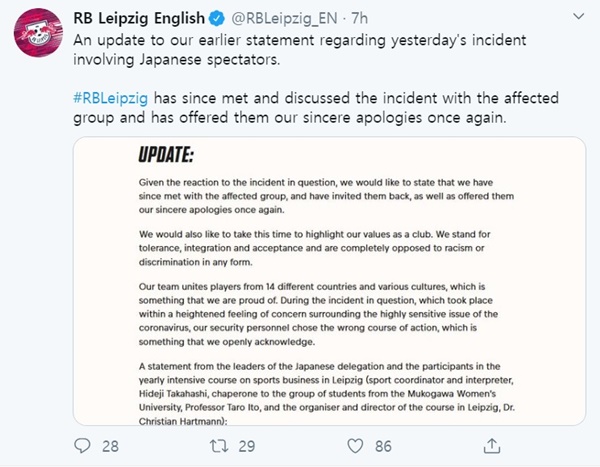Image resolution: width=600 pixels, height=467 pixels.
Task: Click the retweet arrows icon
Action: coord(219,446)
